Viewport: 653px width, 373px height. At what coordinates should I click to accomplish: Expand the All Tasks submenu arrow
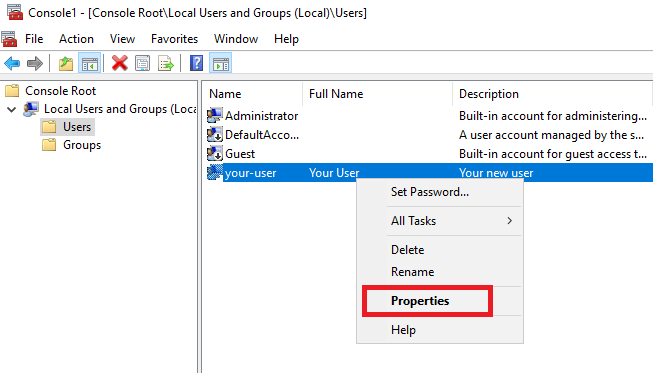[x=509, y=221]
